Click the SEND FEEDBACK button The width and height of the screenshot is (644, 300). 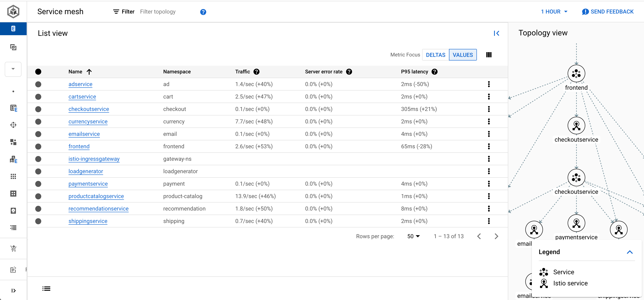tap(608, 12)
